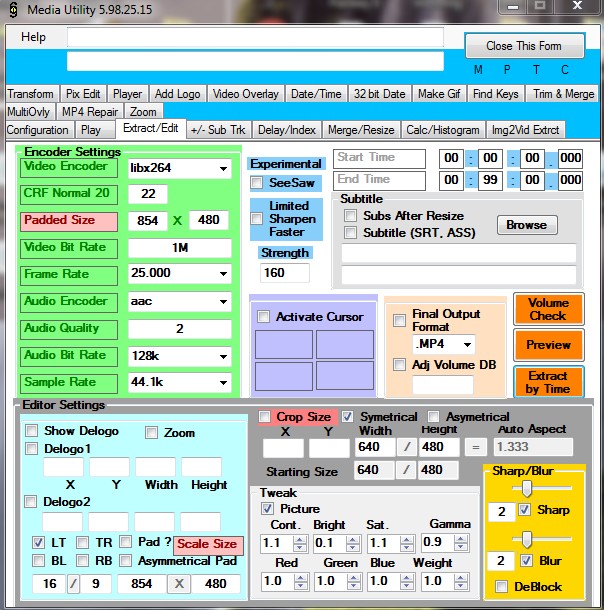Click the Video Bit Rate label button
604x610 pixels.
(x=68, y=248)
